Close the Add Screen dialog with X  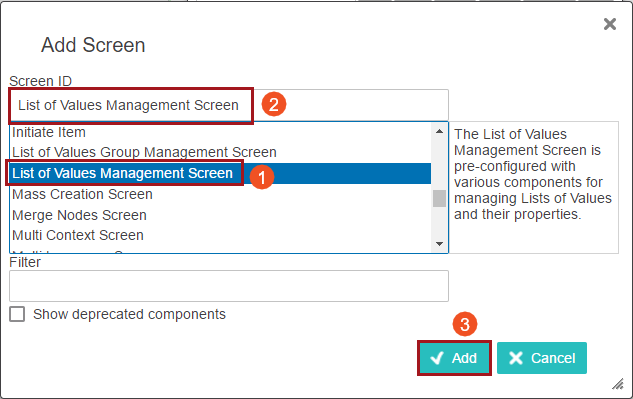[x=610, y=24]
